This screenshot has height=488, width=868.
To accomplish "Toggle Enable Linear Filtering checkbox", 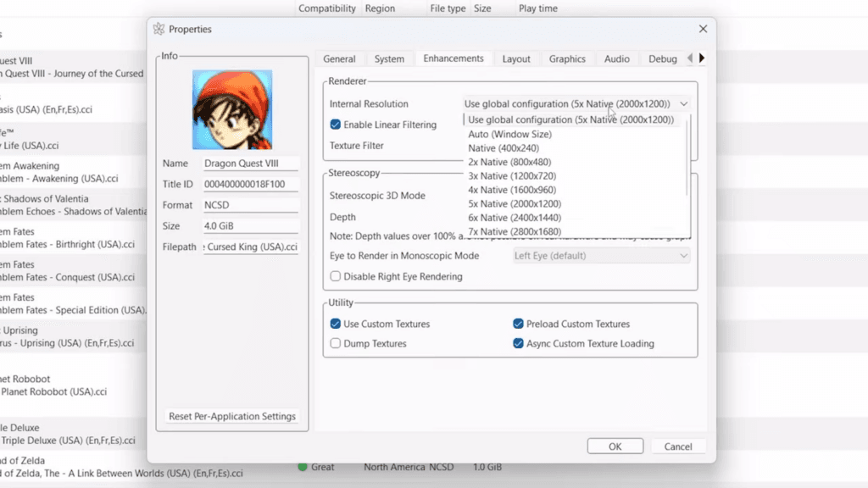I will pyautogui.click(x=336, y=125).
